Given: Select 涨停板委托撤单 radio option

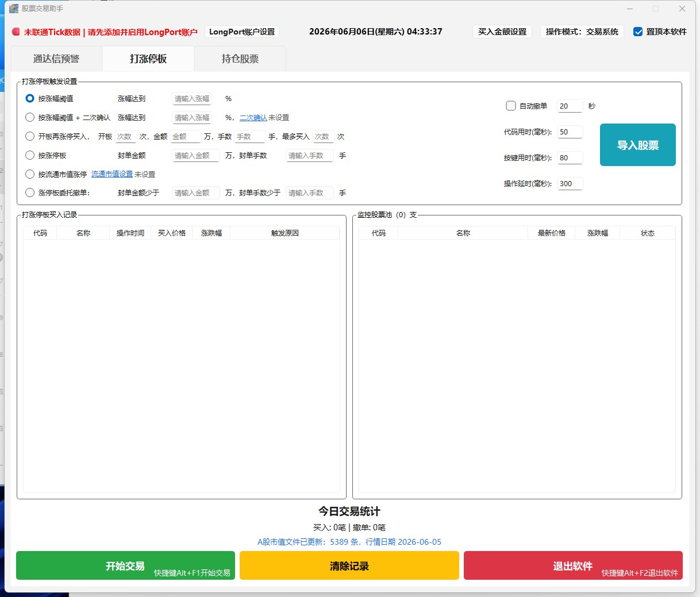Looking at the screenshot, I should pyautogui.click(x=30, y=192).
